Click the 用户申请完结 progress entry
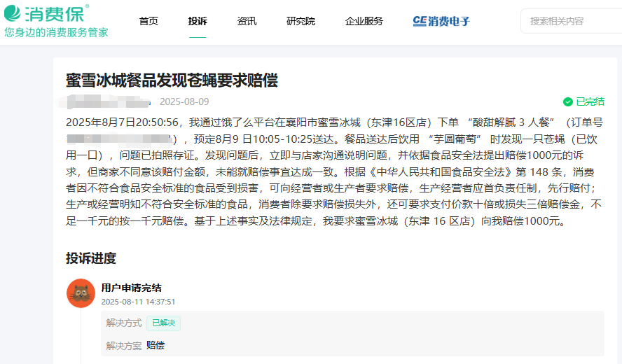 point(131,288)
